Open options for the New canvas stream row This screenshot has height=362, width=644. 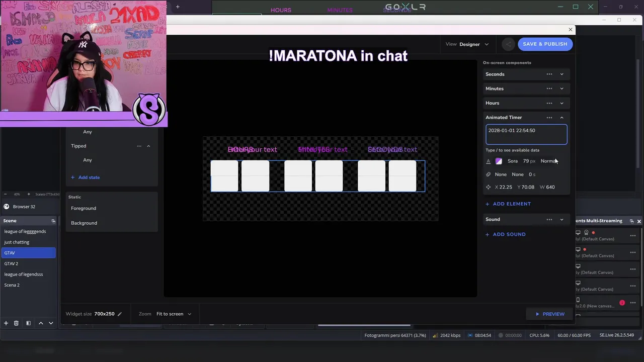[633, 303]
